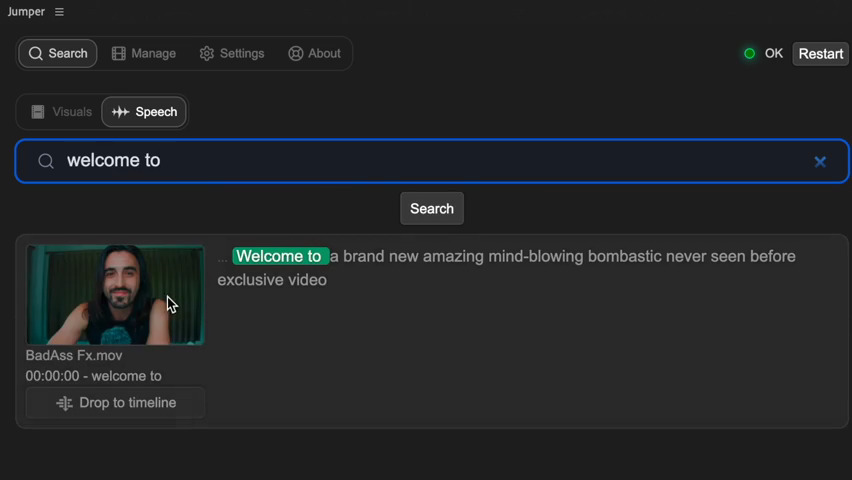
Task: Click the magnifier icon on the Search tab
Action: (x=36, y=53)
